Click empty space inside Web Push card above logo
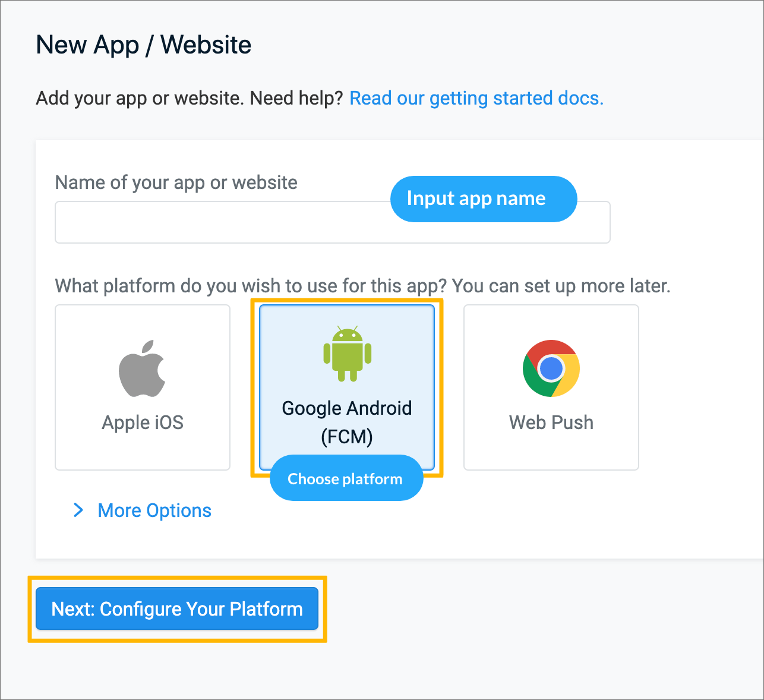Screen dimensions: 764x700 [551, 322]
